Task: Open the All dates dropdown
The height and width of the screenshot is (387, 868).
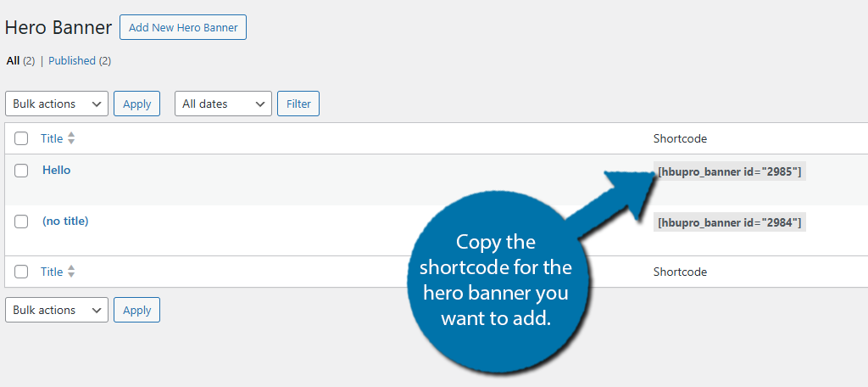Action: 223,104
